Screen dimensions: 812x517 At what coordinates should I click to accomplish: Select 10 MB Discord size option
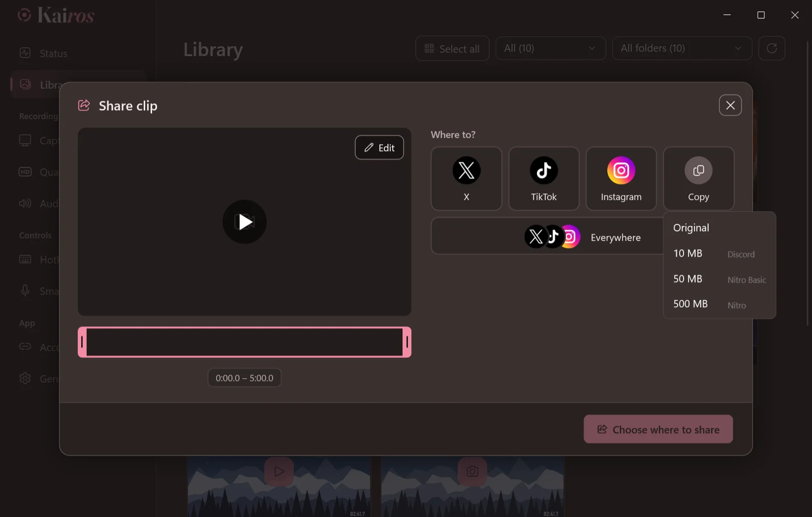click(719, 253)
